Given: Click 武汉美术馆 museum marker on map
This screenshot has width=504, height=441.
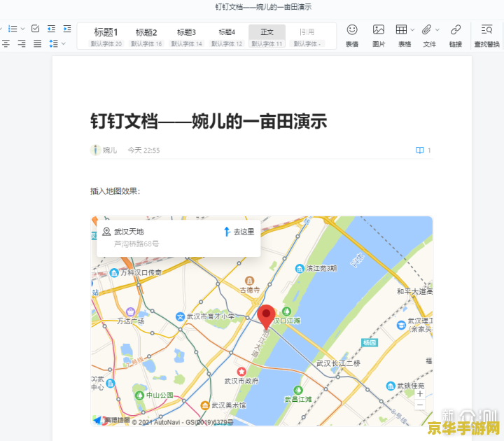Looking at the screenshot, I should [223, 405].
